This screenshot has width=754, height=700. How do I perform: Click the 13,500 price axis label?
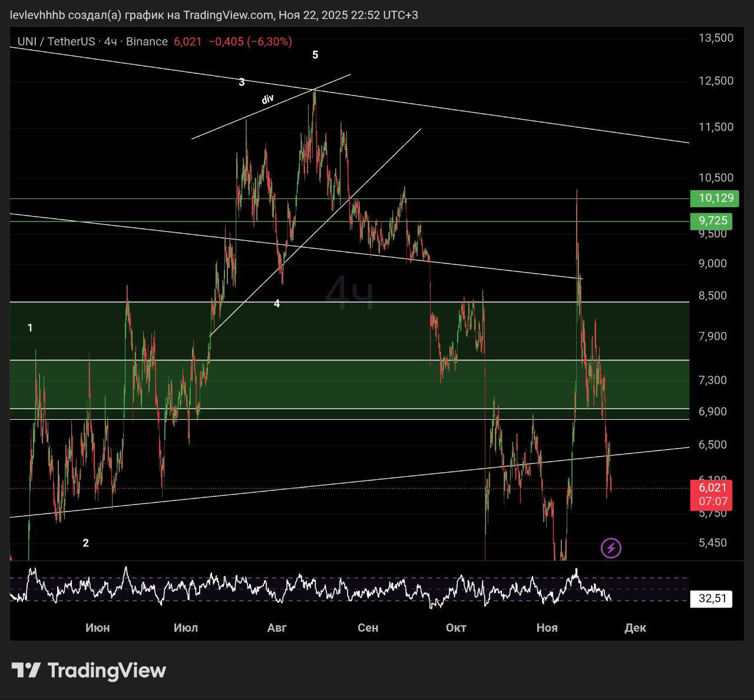point(716,38)
